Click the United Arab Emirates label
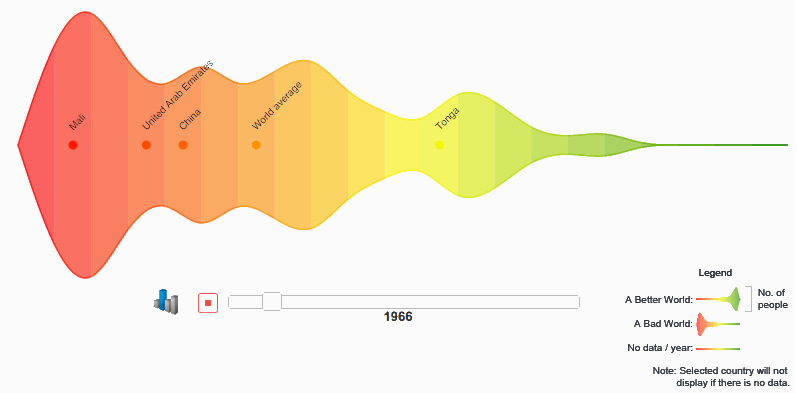797x393 pixels. (178, 96)
